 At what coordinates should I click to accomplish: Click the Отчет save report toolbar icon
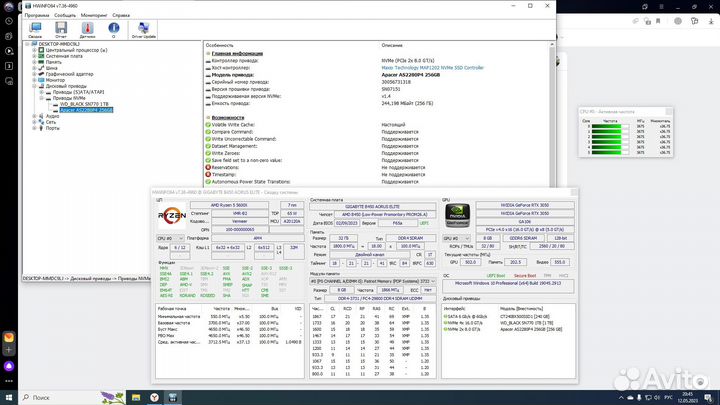click(x=61, y=30)
